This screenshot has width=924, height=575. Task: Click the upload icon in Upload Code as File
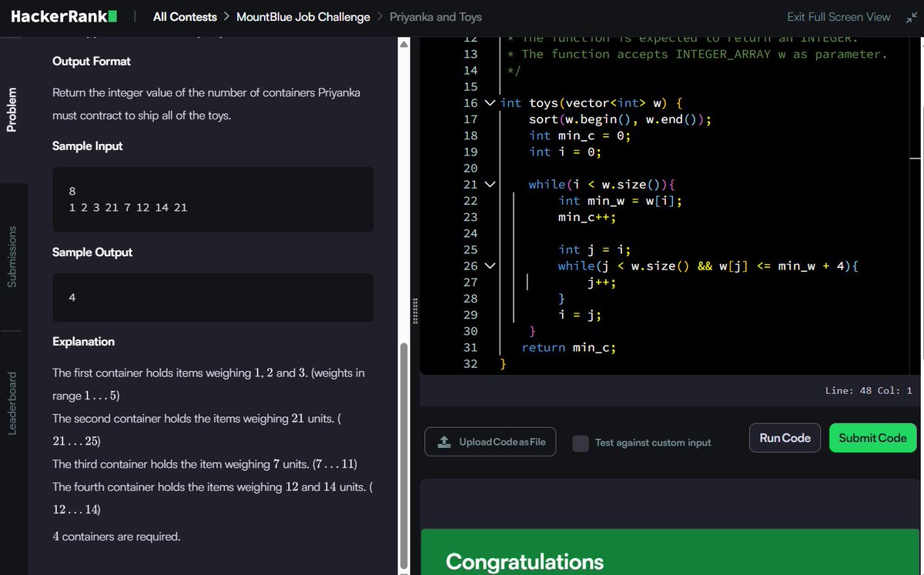pos(444,442)
